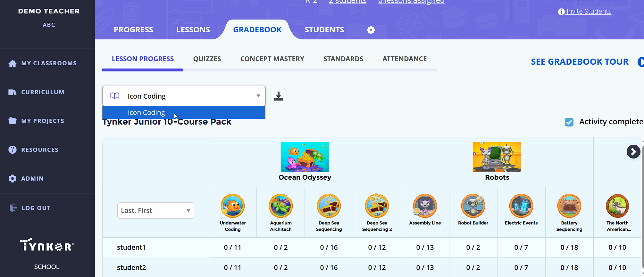
Task: Click the next courses arrow button
Action: pos(633,152)
